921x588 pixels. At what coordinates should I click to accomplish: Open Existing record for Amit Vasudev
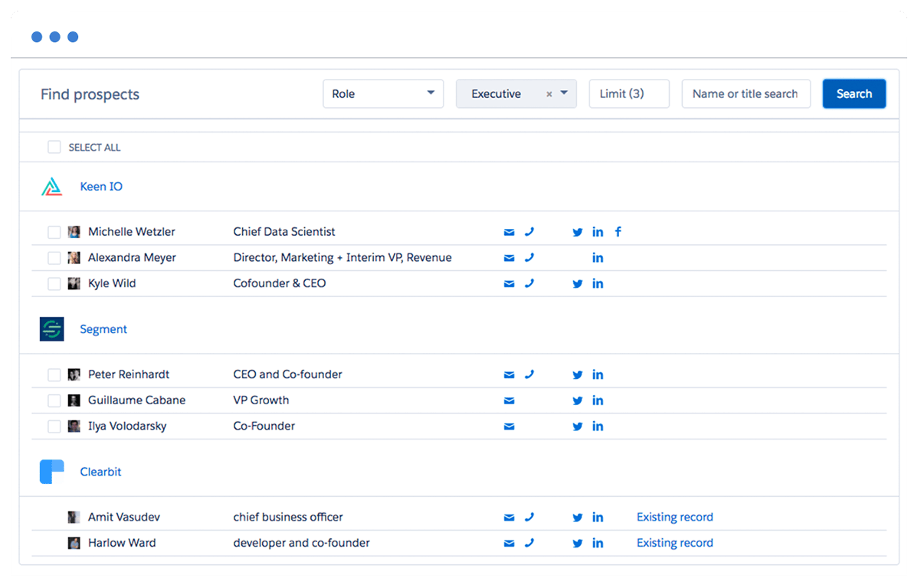click(x=674, y=517)
